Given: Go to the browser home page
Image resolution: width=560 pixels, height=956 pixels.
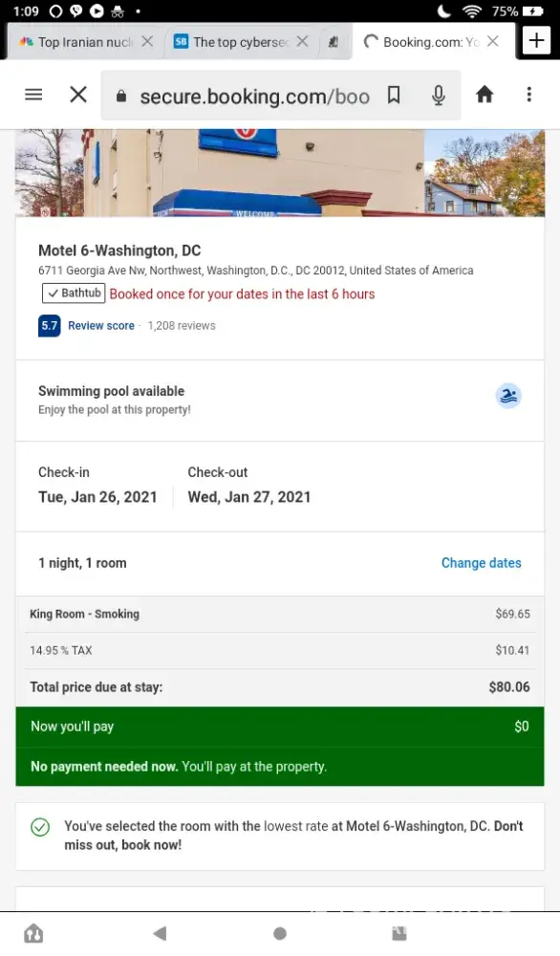Looking at the screenshot, I should (x=485, y=95).
